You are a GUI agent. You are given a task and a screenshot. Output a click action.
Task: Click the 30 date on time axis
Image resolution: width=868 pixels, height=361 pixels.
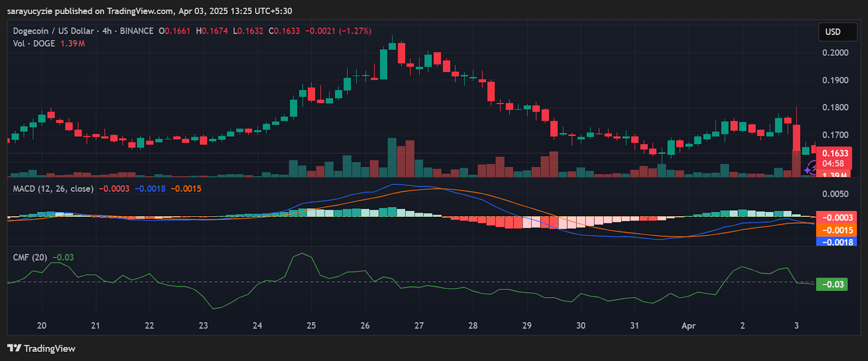580,326
